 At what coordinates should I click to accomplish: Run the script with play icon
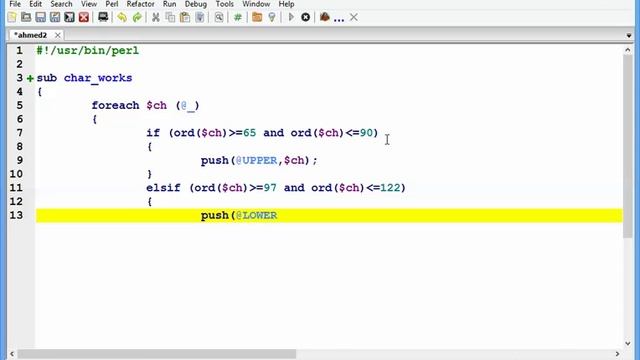[291, 17]
